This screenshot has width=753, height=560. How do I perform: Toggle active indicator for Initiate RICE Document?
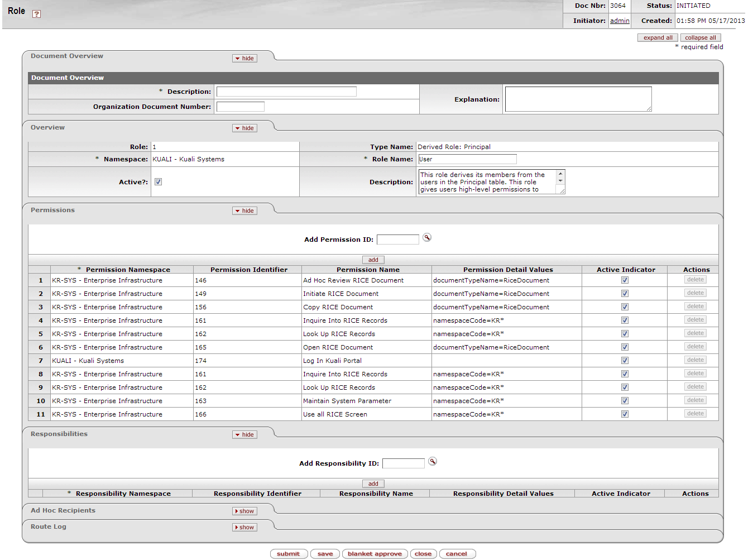pos(625,294)
